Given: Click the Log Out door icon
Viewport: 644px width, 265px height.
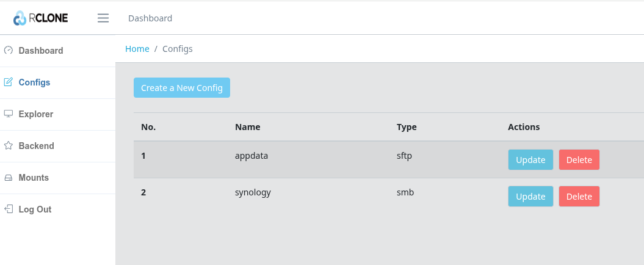Looking at the screenshot, I should pyautogui.click(x=8, y=209).
